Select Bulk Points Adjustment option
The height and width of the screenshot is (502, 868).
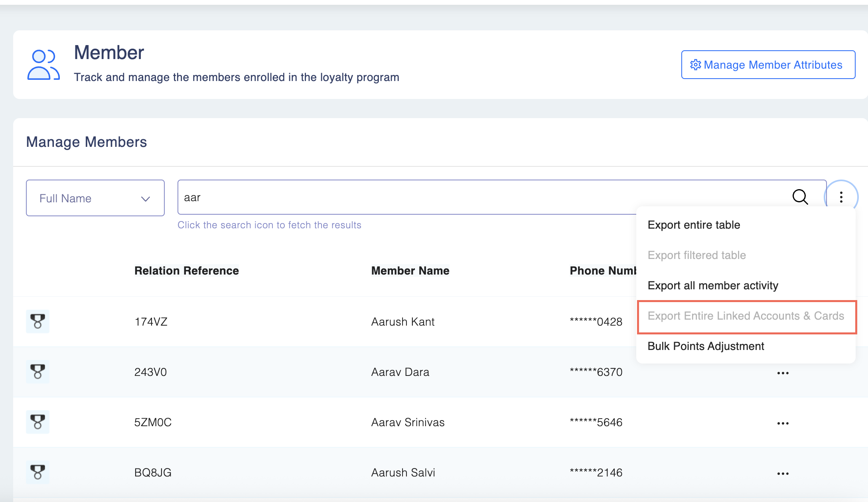pos(706,346)
